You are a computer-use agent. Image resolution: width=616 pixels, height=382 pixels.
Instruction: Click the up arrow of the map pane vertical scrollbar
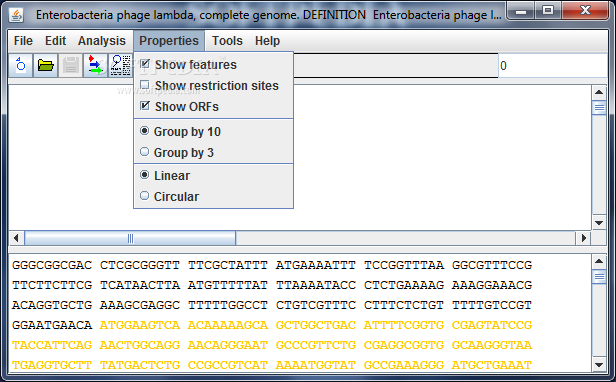599,92
